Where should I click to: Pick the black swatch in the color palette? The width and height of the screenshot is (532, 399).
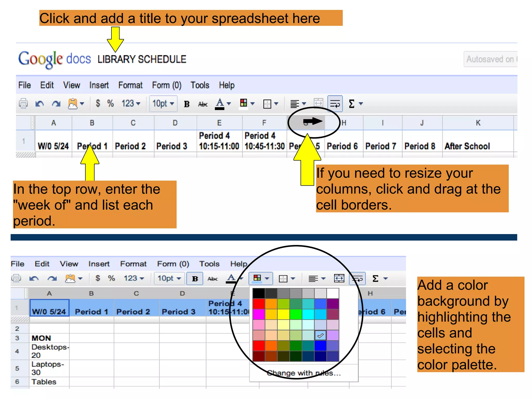pos(259,293)
